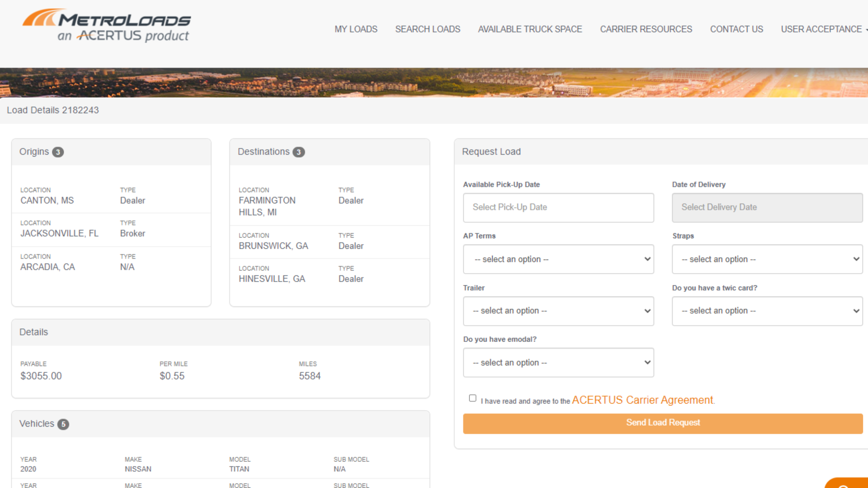Screen dimensions: 868x488
Task: Click the Destinations count badge showing 3
Action: pos(298,152)
